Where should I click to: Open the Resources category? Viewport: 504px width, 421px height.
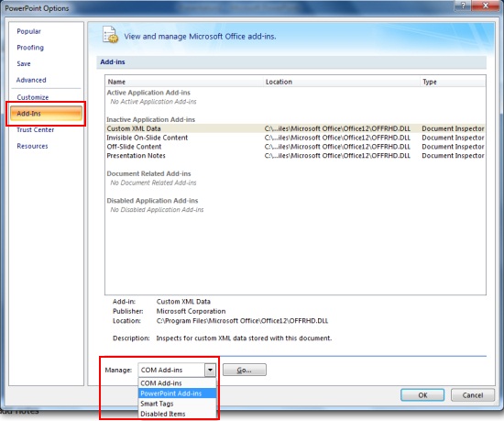pos(32,146)
